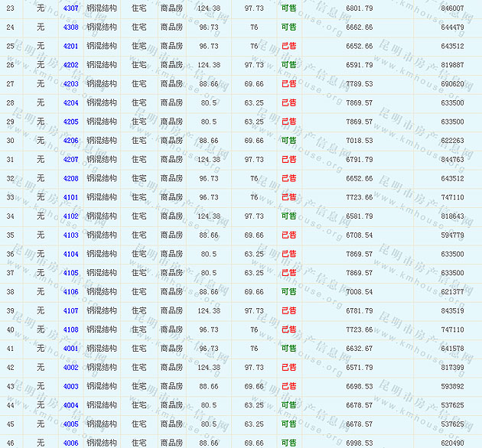Image resolution: width=482 pixels, height=448 pixels.
Task: Click 已售 status in row 42
Action: tap(288, 368)
